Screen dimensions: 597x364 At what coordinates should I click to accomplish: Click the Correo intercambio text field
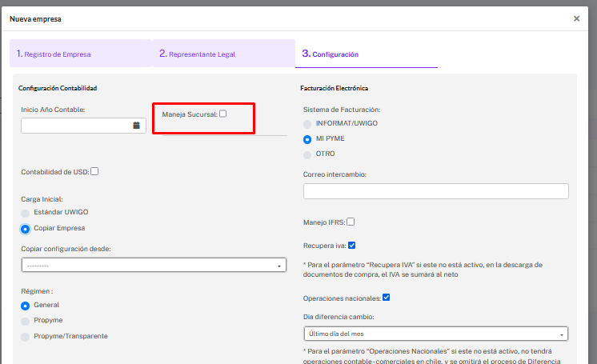(x=435, y=191)
